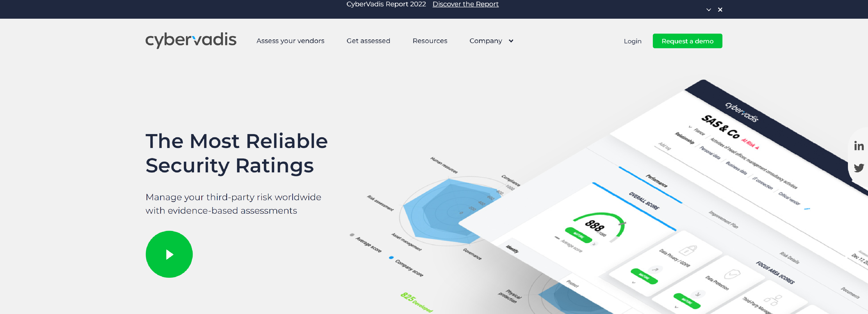Click the "The Most Reliable Security Ratings" headline
The height and width of the screenshot is (314, 868).
(x=236, y=153)
